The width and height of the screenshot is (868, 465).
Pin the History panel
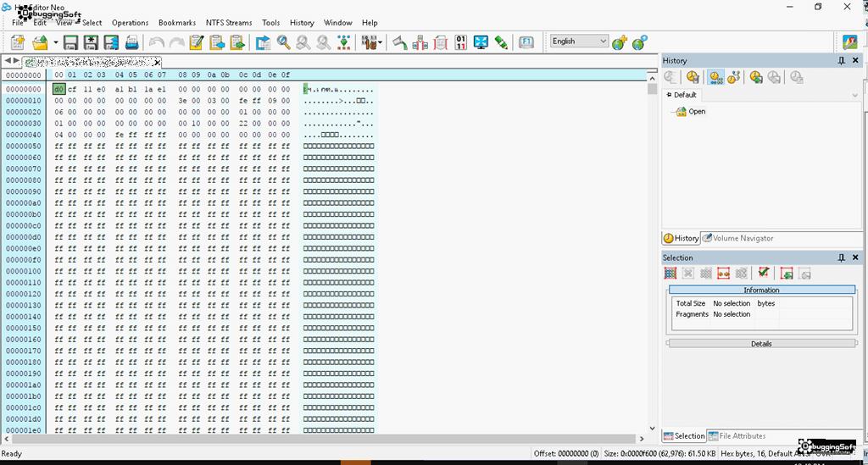tap(842, 61)
